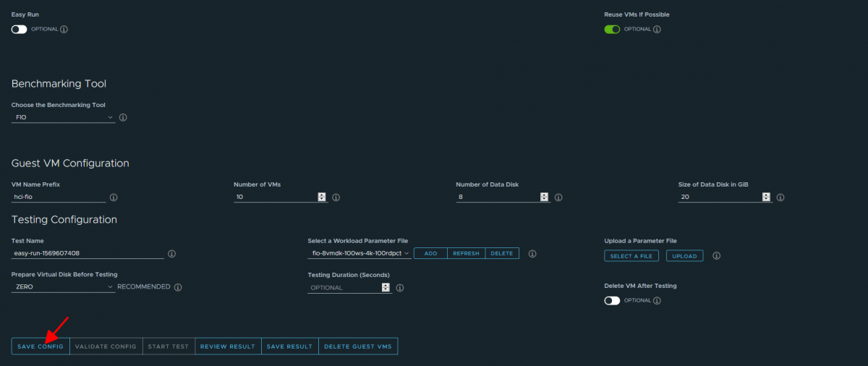Click the Validate Config button
The image size is (868, 366).
(x=106, y=346)
